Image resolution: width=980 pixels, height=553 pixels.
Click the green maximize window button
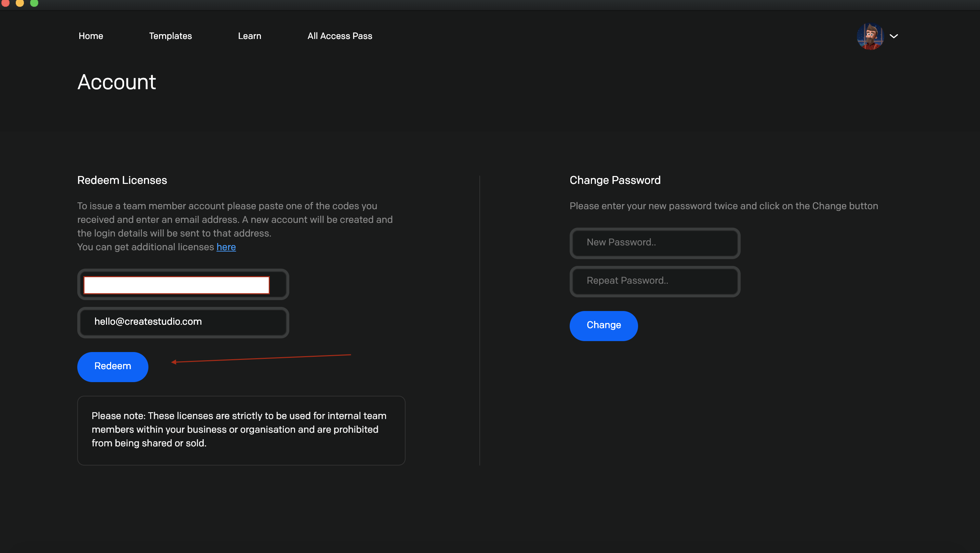click(x=34, y=3)
